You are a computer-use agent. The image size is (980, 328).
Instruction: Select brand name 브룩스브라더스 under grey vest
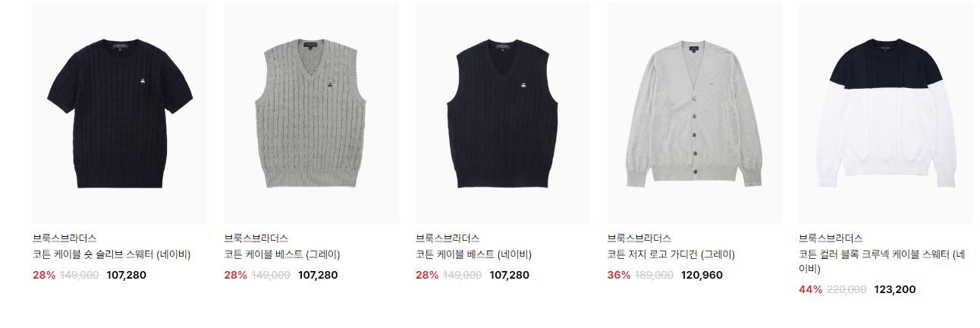[256, 238]
